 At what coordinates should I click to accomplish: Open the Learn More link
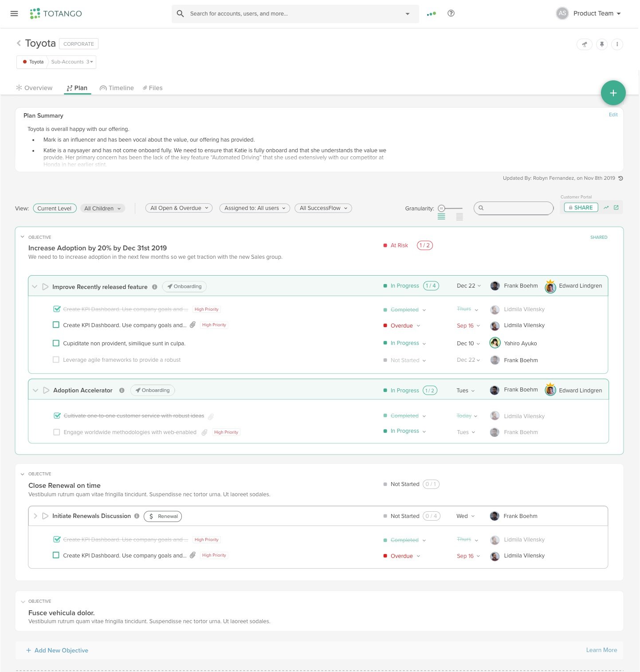[601, 650]
